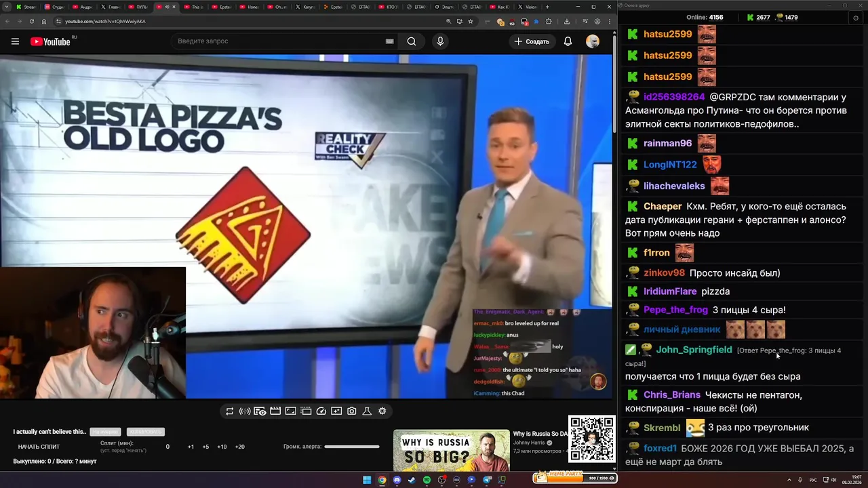The width and height of the screenshot is (868, 488).
Task: Open the Johnny Harris channel link
Action: click(529, 443)
